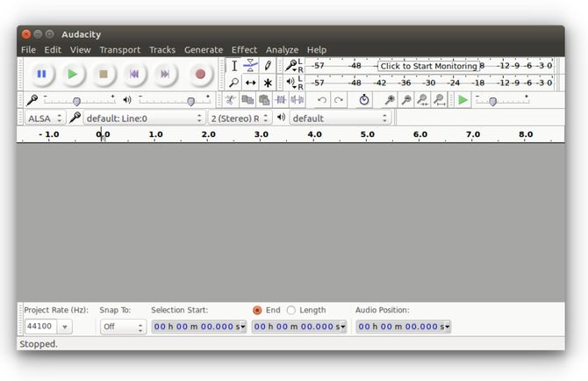Click the Pause transport button

point(41,74)
